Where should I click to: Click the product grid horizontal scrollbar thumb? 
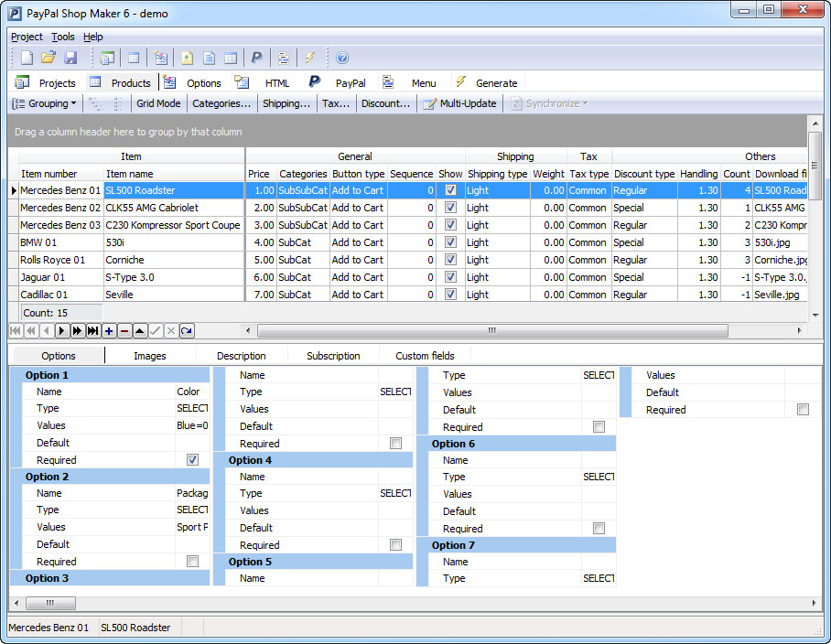[492, 330]
